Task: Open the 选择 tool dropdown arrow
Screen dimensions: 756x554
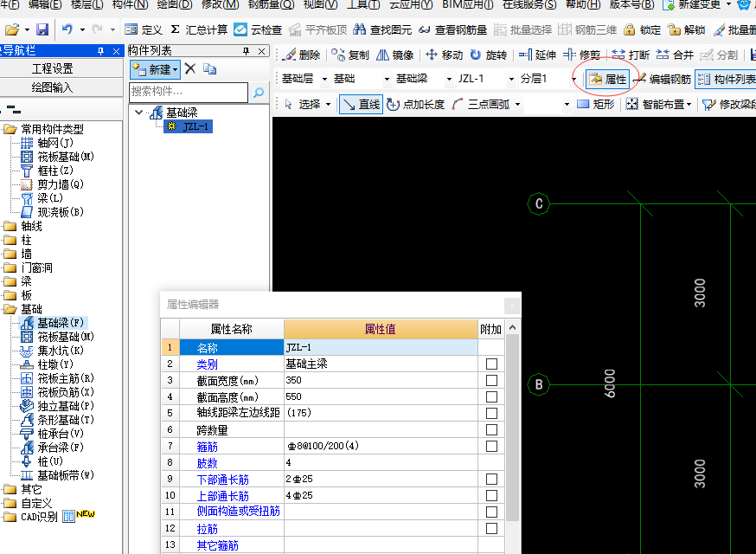Action: 329,104
